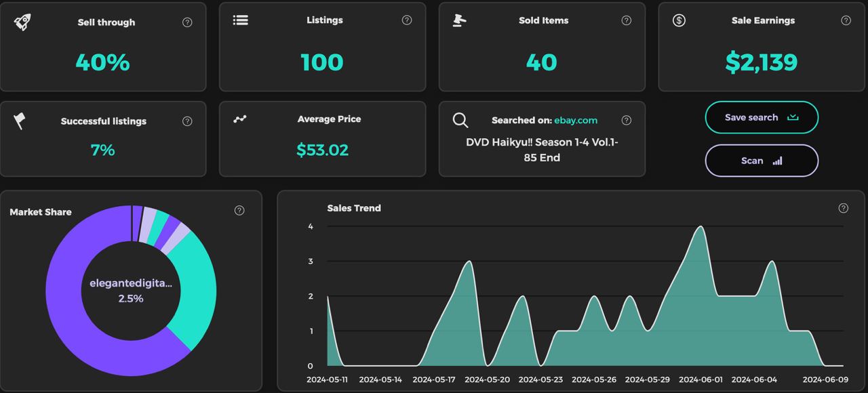Open help icon for Sale Earnings
Screen dimensions: 868x393
(846, 20)
